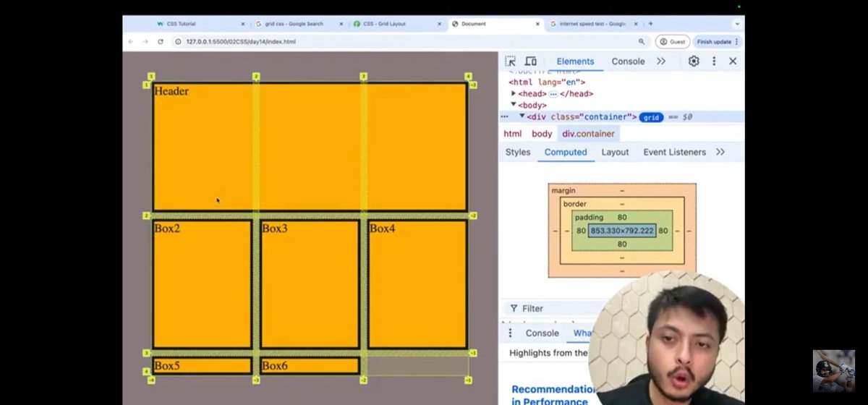The image size is (868, 405).
Task: Open the drawer three-dot menu
Action: [x=510, y=333]
